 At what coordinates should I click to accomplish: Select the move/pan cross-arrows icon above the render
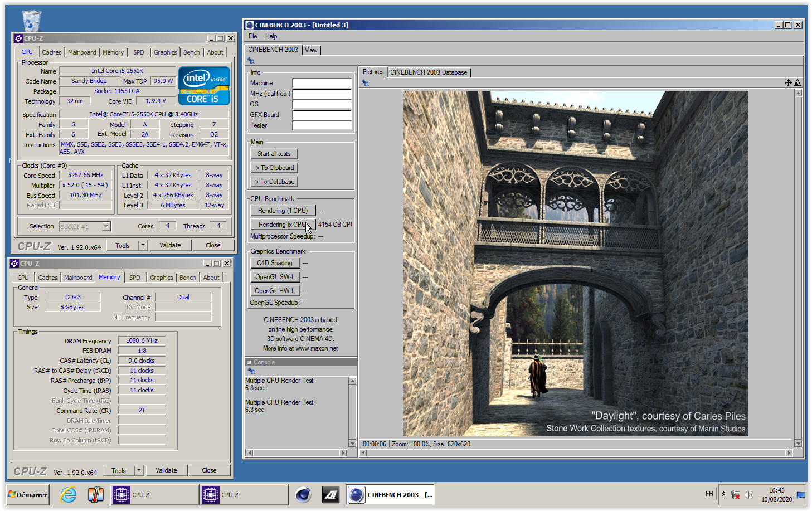coord(788,82)
